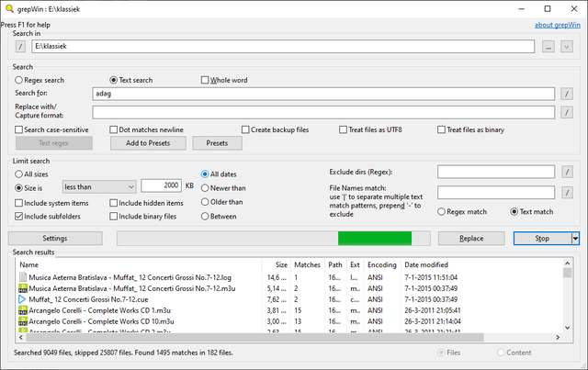Open the Stop button's dropdown arrow
The image size is (588, 370).
point(575,238)
